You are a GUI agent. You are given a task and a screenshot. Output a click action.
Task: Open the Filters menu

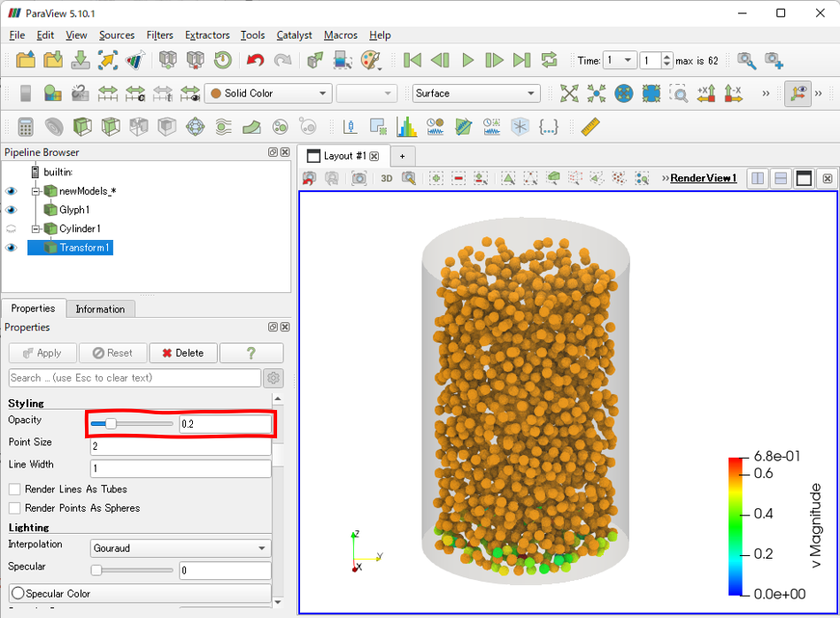[x=159, y=35]
